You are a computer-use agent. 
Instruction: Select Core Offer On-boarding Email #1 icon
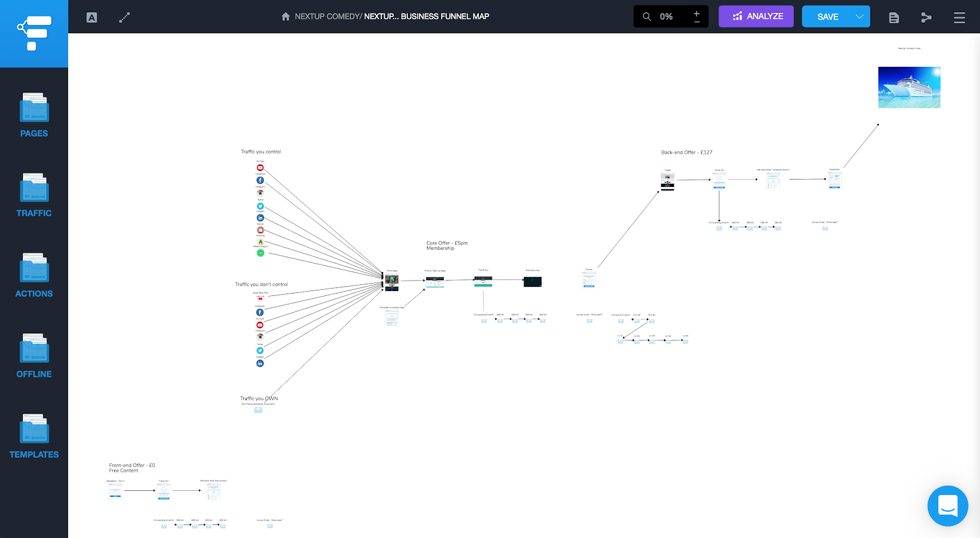(x=484, y=320)
